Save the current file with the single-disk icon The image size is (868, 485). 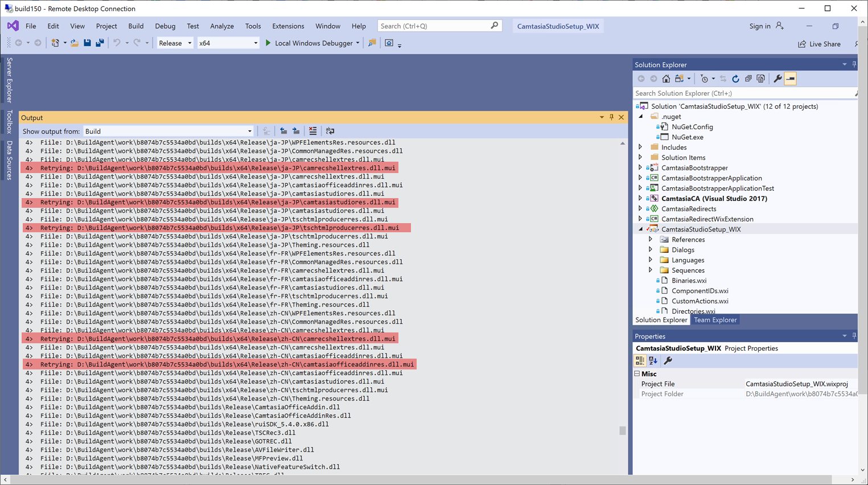tap(87, 43)
